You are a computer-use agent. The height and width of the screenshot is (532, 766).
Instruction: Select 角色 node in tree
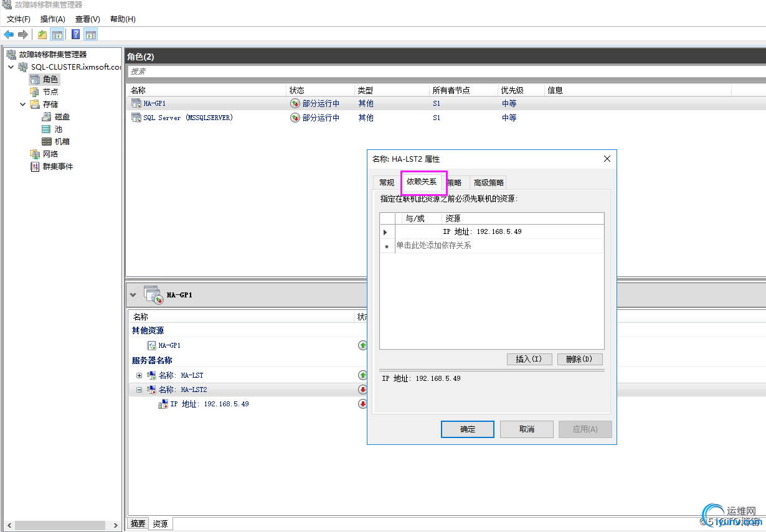pyautogui.click(x=50, y=79)
